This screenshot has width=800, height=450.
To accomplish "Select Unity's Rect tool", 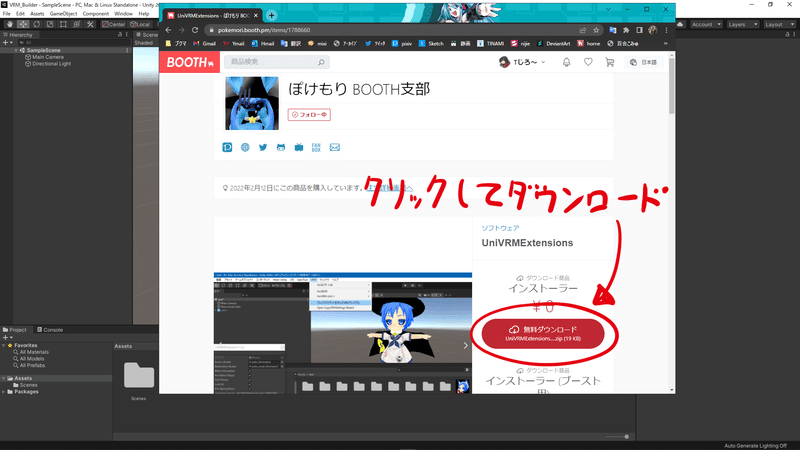I will tap(63, 24).
